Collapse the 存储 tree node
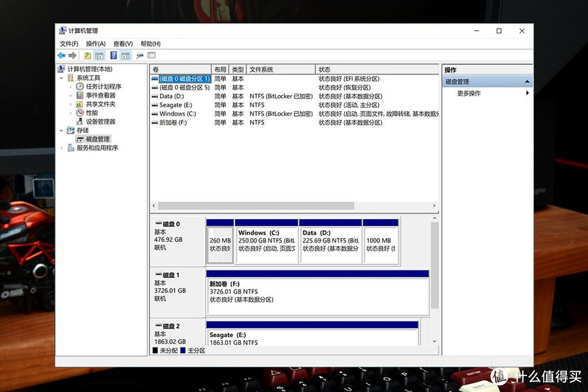 coord(62,130)
